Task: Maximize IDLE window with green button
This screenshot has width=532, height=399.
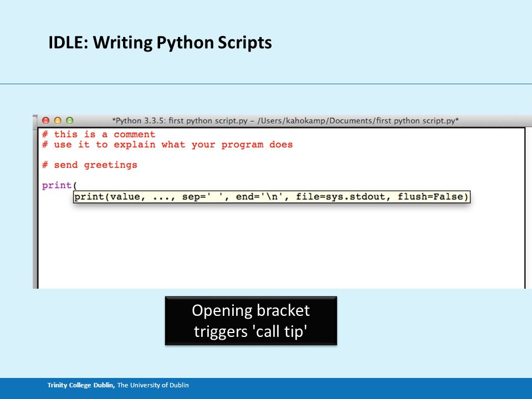Action: (x=70, y=120)
